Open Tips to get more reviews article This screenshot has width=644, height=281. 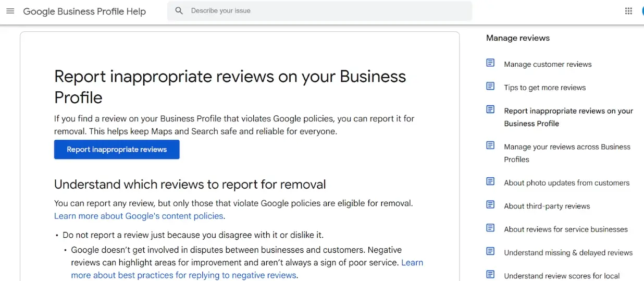pyautogui.click(x=544, y=88)
